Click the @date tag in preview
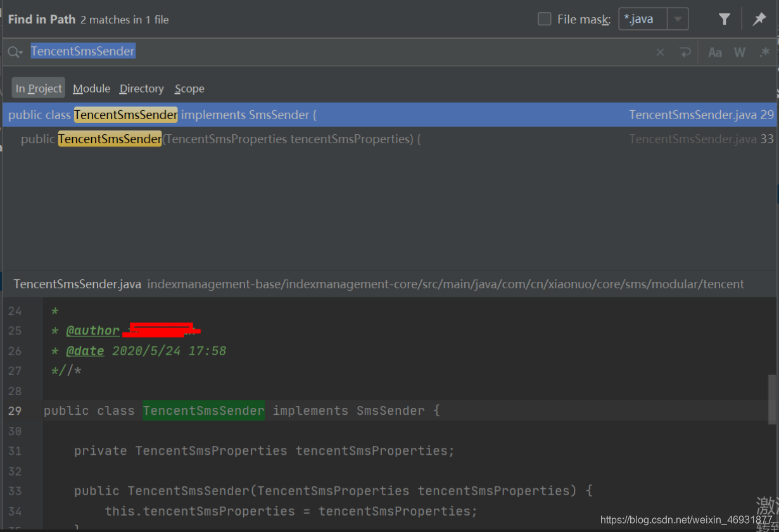This screenshot has width=779, height=532. pyautogui.click(x=85, y=351)
